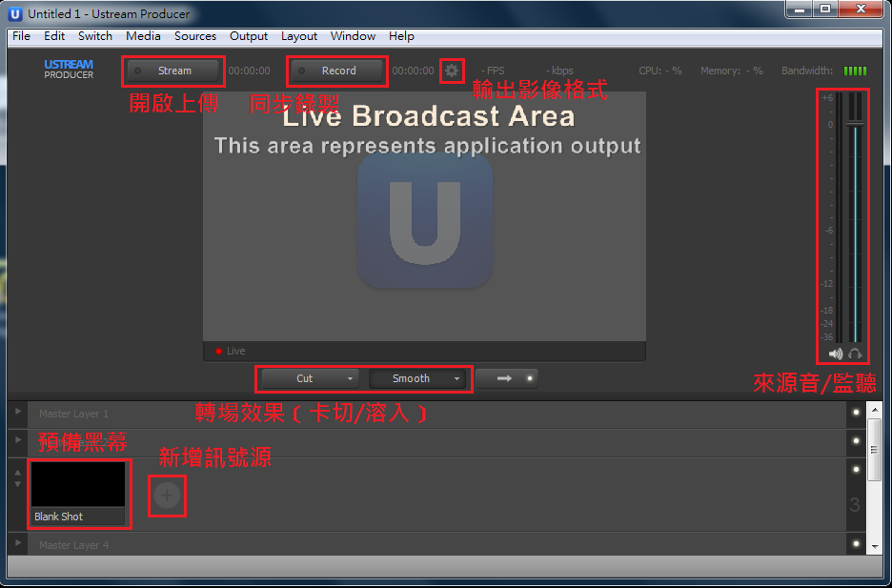Click the green Bandwidth indicator bars

(855, 71)
